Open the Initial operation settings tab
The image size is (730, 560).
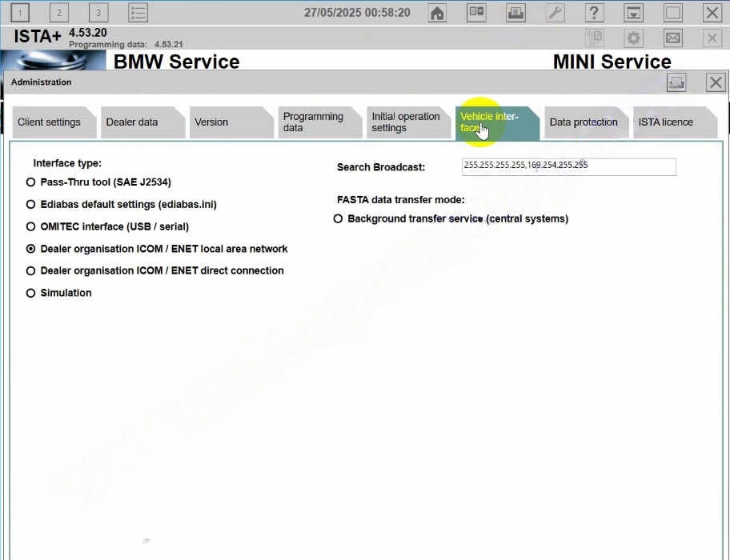(408, 122)
